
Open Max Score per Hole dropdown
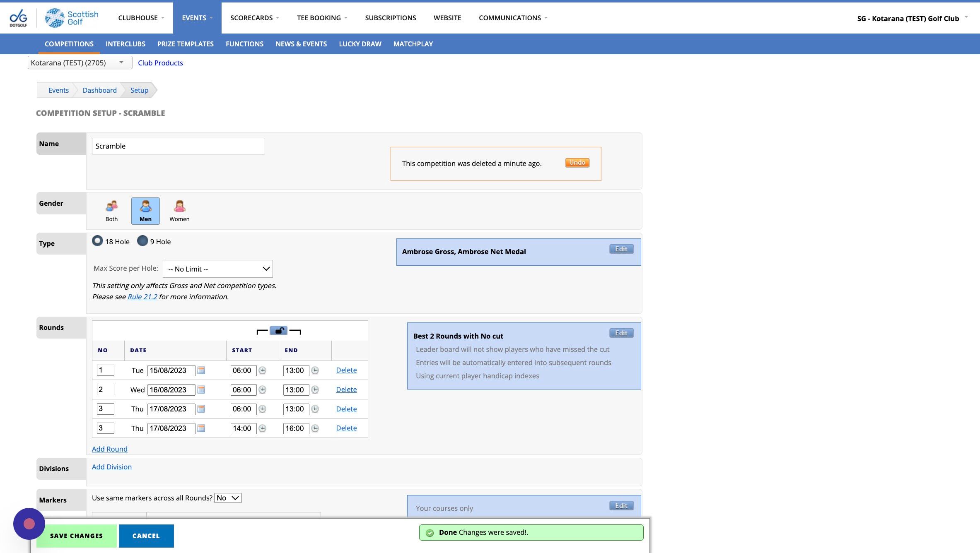tap(218, 269)
